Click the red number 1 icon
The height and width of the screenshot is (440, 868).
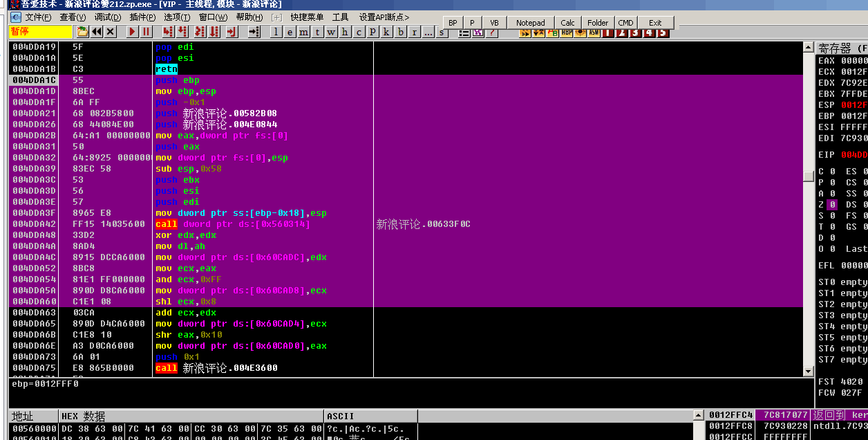pos(609,33)
